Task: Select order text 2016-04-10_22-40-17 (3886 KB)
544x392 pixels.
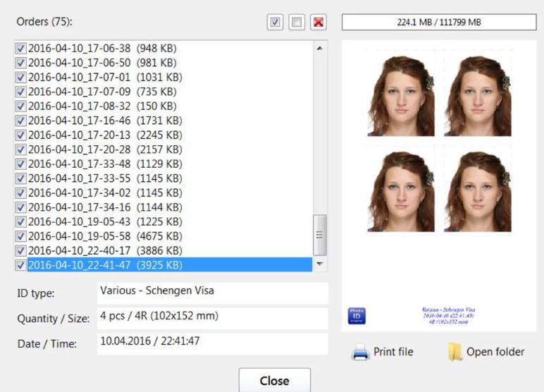Action: pos(105,250)
